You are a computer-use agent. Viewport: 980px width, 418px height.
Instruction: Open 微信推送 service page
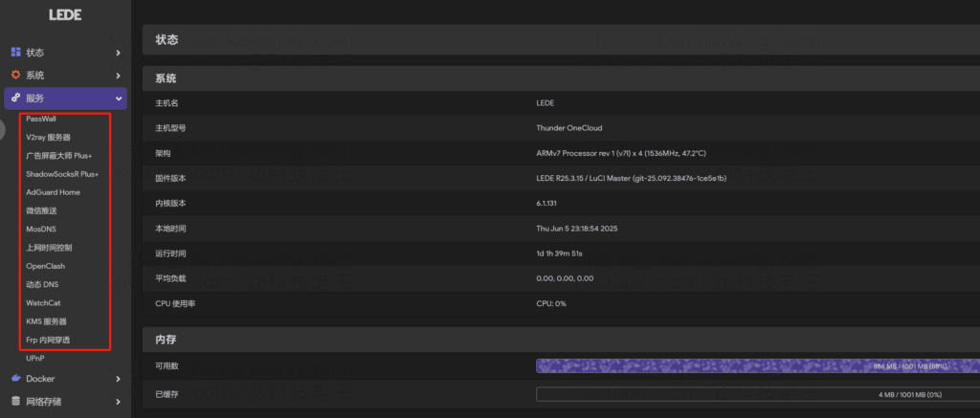click(41, 210)
